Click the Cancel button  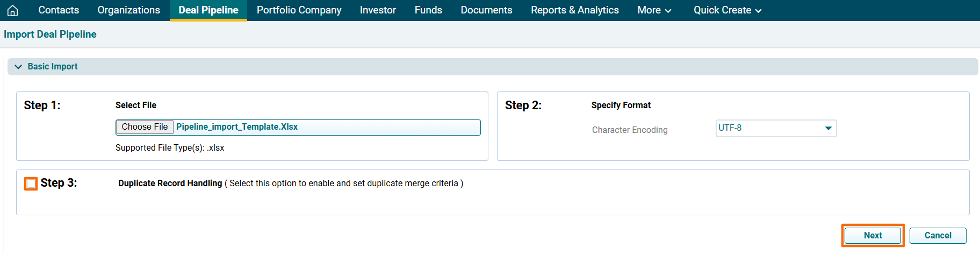(938, 236)
